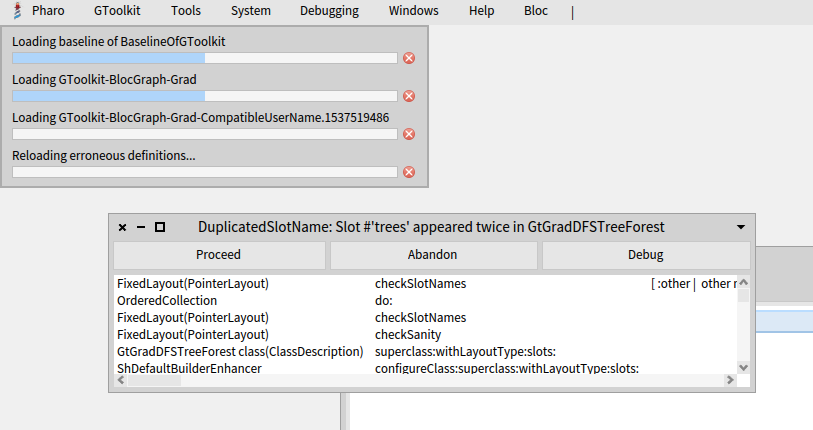Select the ShDefaultBuilderEnhancer stack frame
The image size is (813, 430).
(x=425, y=368)
